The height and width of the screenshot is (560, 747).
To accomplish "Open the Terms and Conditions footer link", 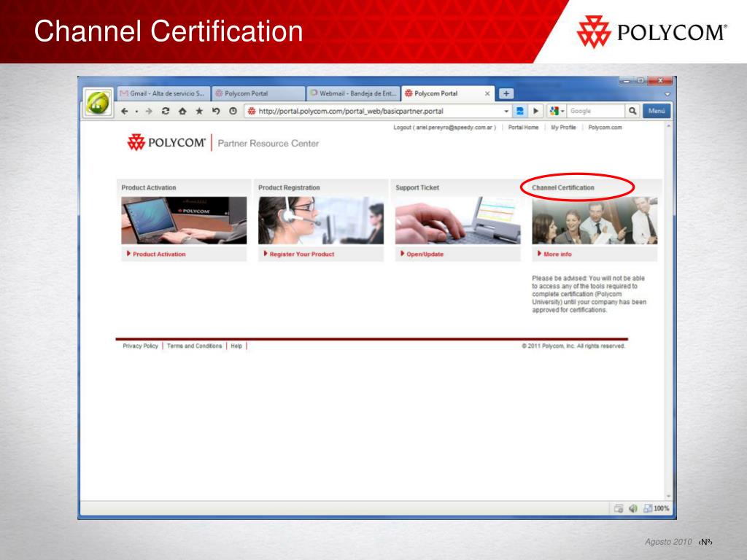I will click(194, 346).
